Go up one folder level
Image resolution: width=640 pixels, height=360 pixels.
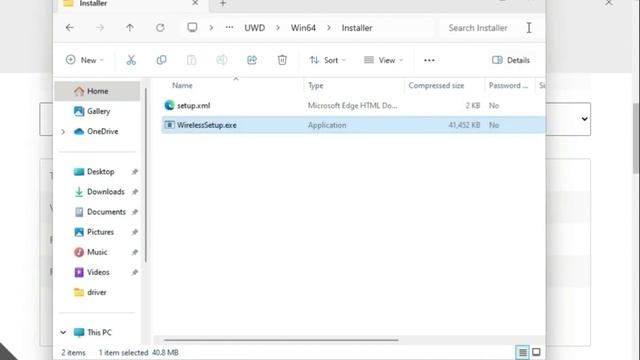(x=130, y=28)
